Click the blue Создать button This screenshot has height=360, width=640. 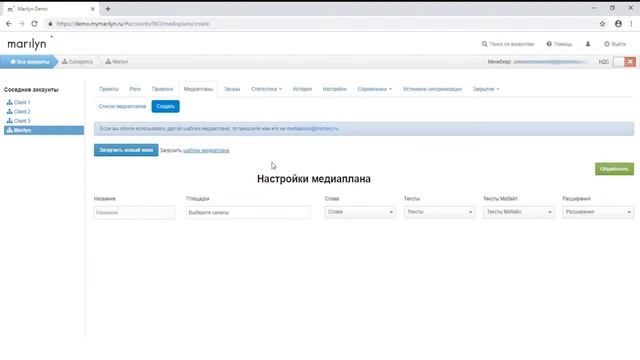point(165,107)
